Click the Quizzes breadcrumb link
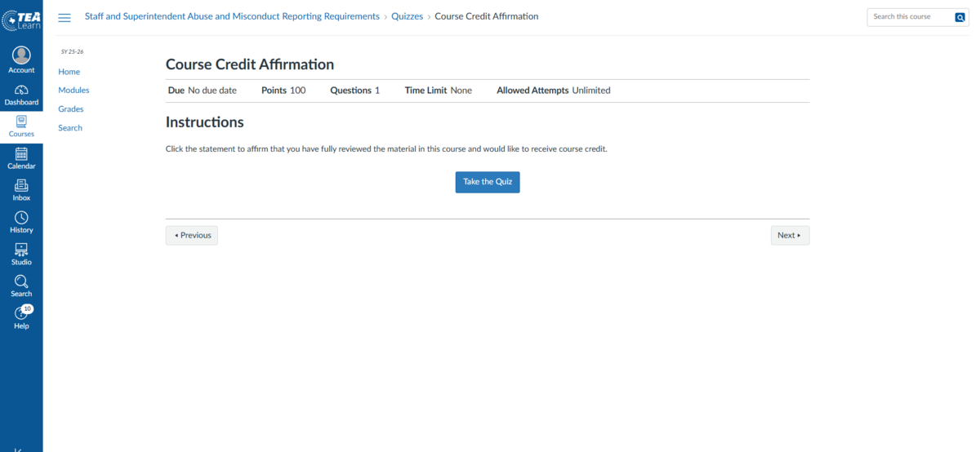This screenshot has width=980, height=452. tap(407, 16)
